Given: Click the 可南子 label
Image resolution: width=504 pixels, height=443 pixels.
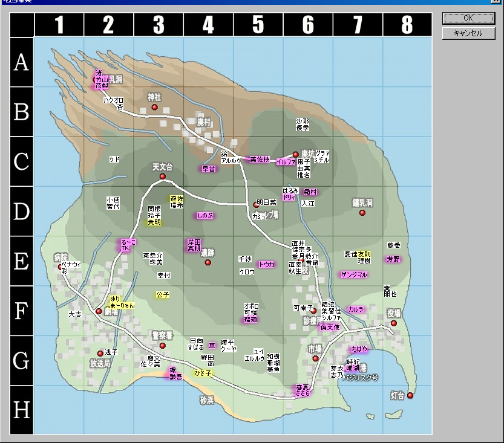Looking at the screenshot, I should pyautogui.click(x=303, y=308).
